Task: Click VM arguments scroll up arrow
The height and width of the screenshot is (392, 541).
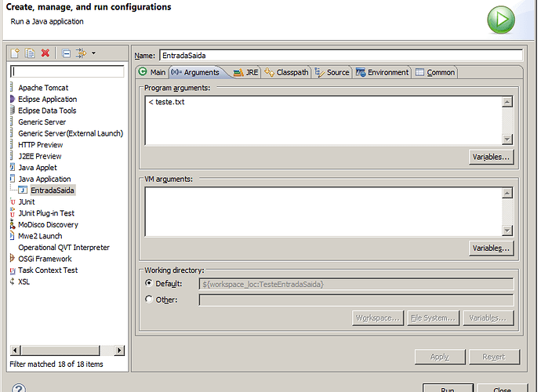Action: tap(507, 193)
